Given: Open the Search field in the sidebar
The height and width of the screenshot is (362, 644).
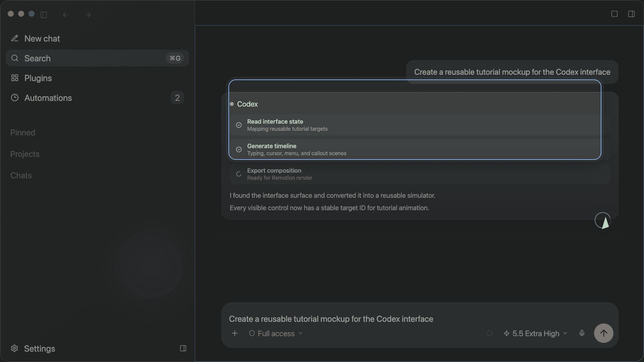Looking at the screenshot, I should 97,58.
